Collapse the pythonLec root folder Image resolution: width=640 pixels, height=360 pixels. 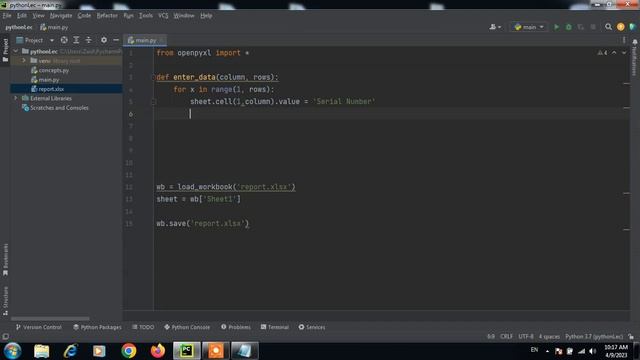[16, 51]
